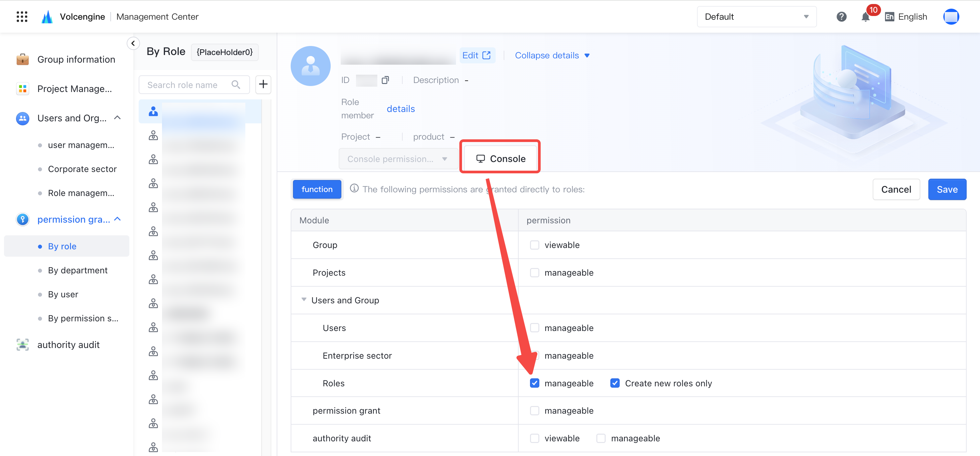Go to By department menu item
980x456 pixels.
(x=78, y=270)
